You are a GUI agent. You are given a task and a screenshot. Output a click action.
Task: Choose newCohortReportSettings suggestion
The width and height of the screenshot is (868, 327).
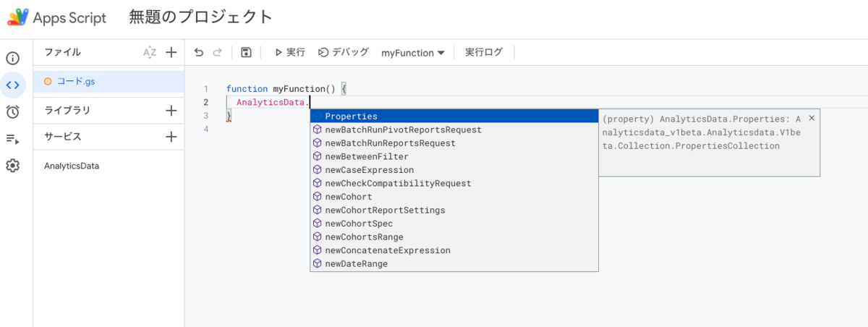click(454, 210)
